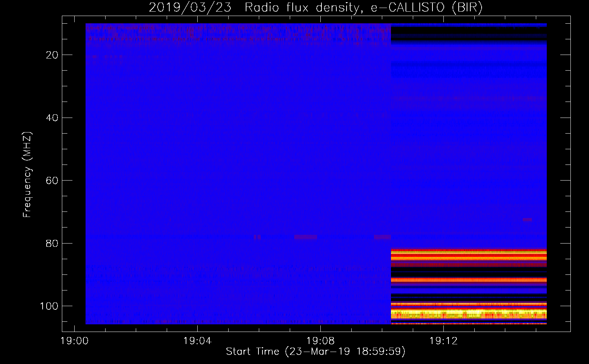The width and height of the screenshot is (589, 364).
Task: Click the '19:04' time tick label
Action: [197, 341]
